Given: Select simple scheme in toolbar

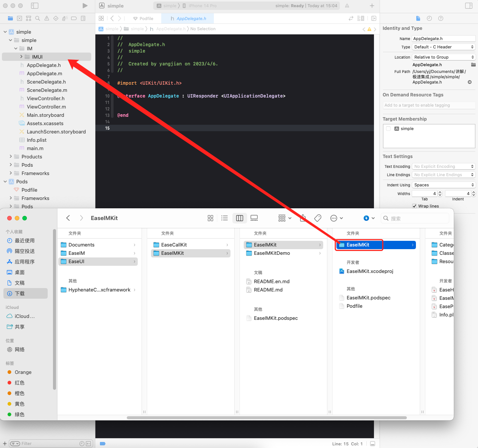Looking at the screenshot, I should [x=167, y=6].
